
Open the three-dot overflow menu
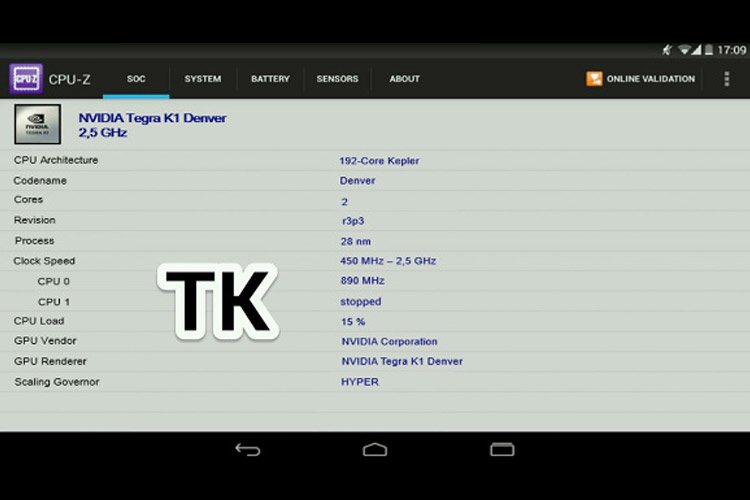coord(727,79)
